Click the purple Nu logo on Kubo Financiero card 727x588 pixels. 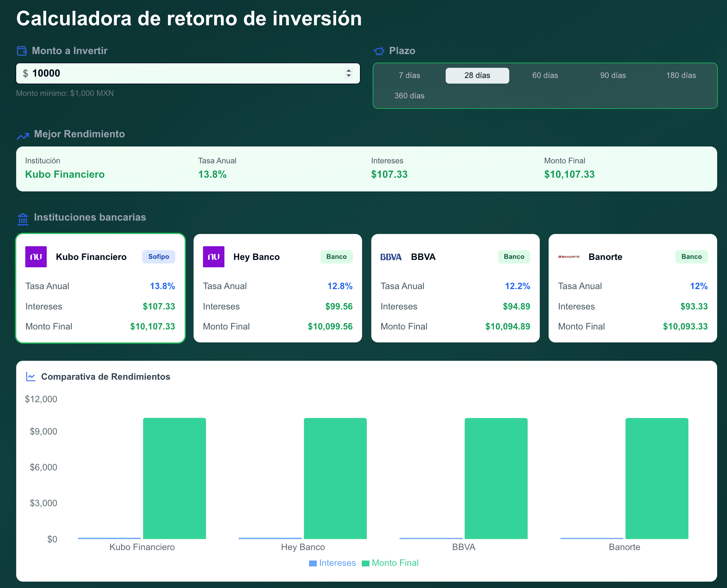[36, 257]
